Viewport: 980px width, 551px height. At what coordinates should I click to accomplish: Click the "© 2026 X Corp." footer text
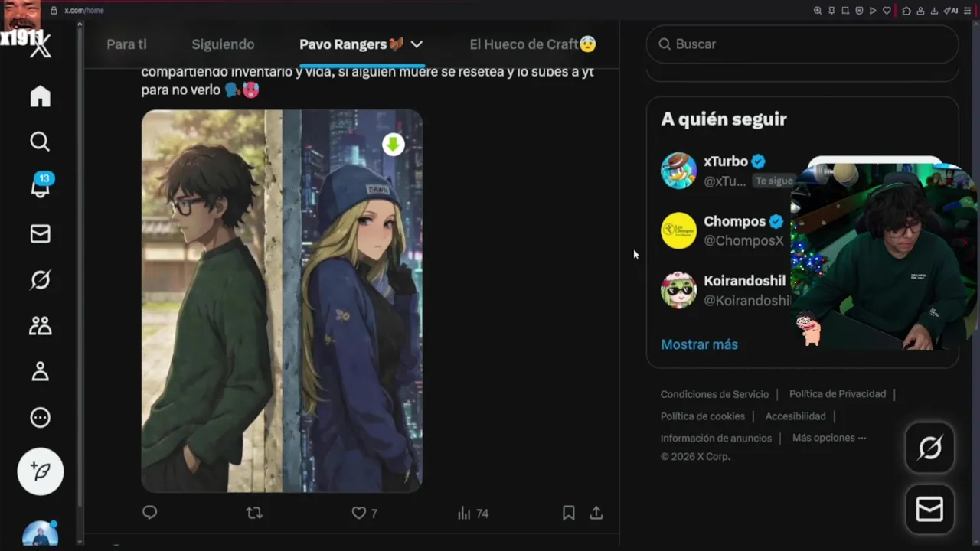(695, 456)
